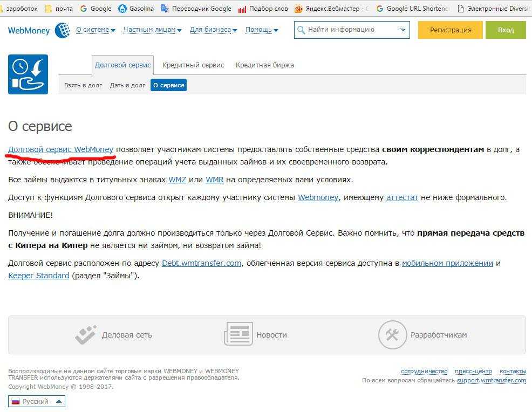This screenshot has width=532, height=412.
Task: Switch to Кредитный сервис tab
Action: click(x=193, y=65)
